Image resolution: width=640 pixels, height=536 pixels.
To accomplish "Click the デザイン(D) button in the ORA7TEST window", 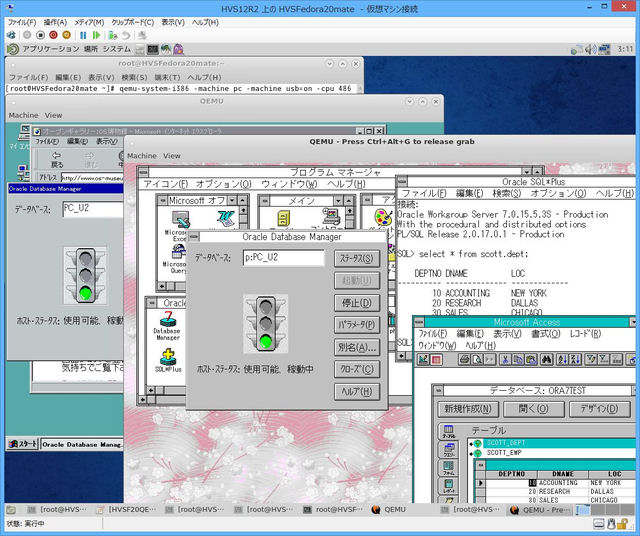I will [x=599, y=409].
